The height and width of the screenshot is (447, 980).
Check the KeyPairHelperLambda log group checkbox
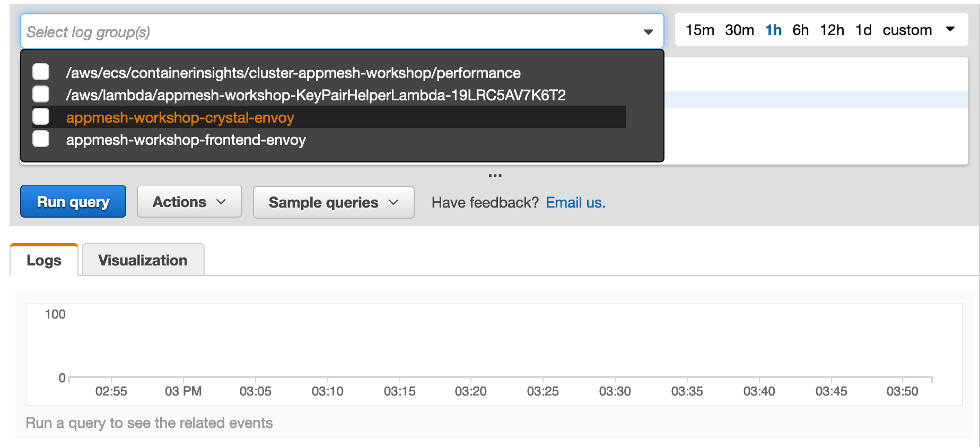41,94
